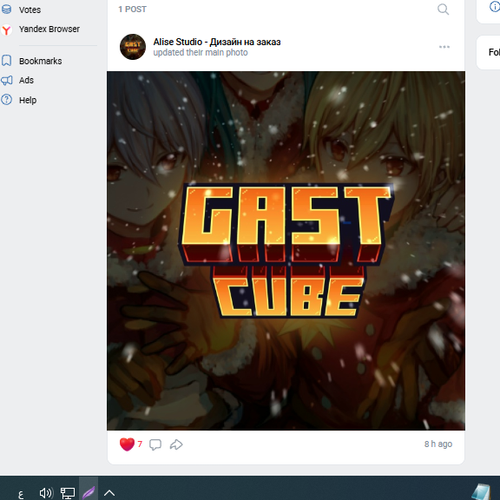This screenshot has height=500, width=500.
Task: Open the system tray volume speaker icon
Action: 46,493
